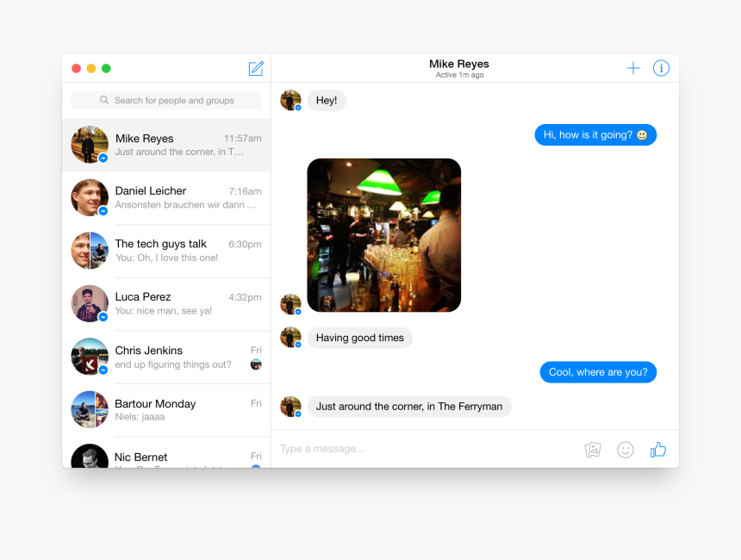Viewport: 741px width, 560px height.
Task: Open The tech guys talk group
Action: (x=166, y=251)
